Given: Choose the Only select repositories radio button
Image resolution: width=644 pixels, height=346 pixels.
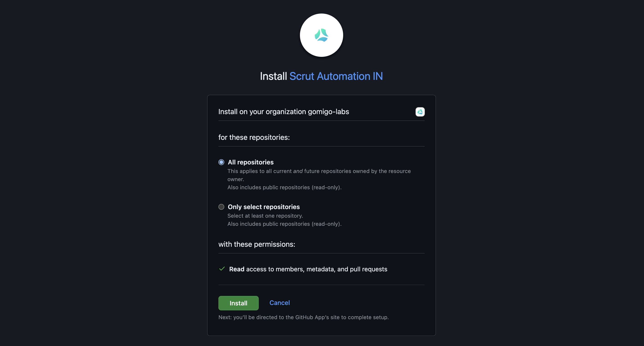Looking at the screenshot, I should (221, 207).
